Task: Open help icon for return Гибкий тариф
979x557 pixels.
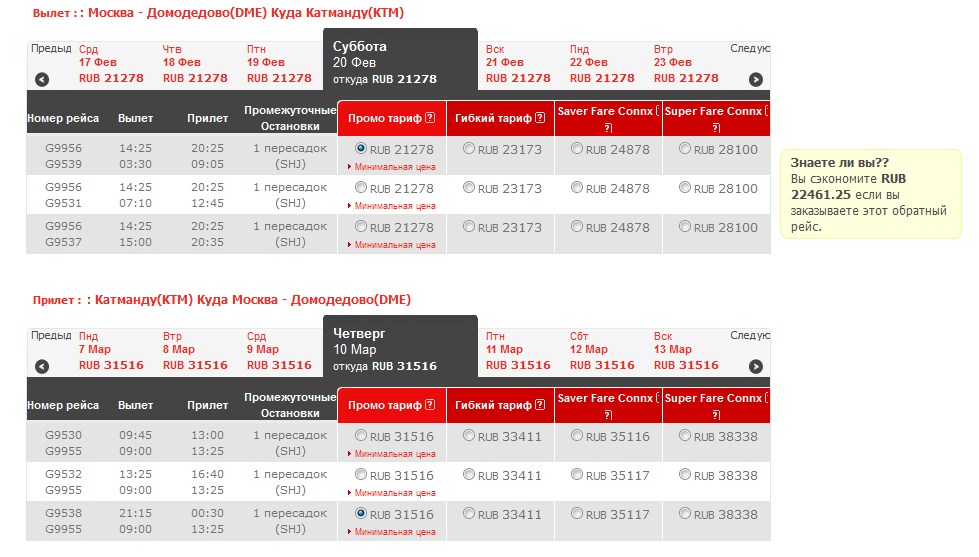Action: [538, 406]
